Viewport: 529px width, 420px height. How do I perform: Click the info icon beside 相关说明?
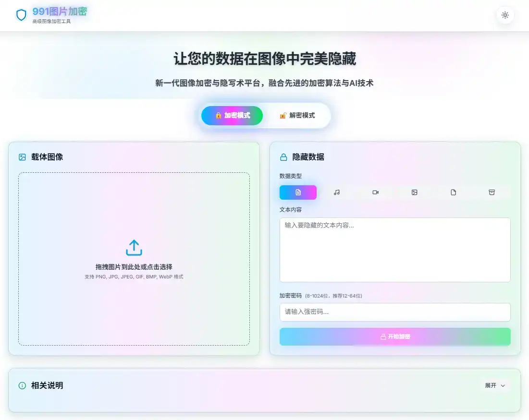pos(22,385)
